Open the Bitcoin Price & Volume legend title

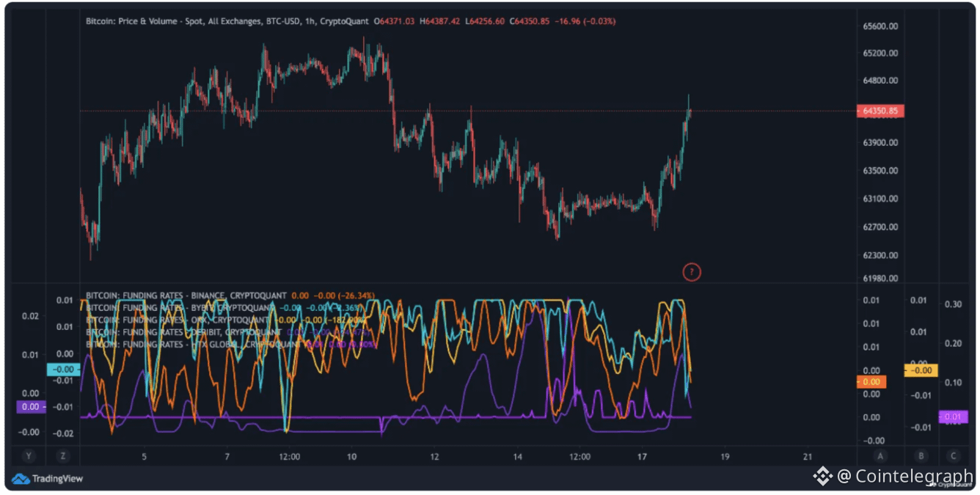tap(227, 21)
